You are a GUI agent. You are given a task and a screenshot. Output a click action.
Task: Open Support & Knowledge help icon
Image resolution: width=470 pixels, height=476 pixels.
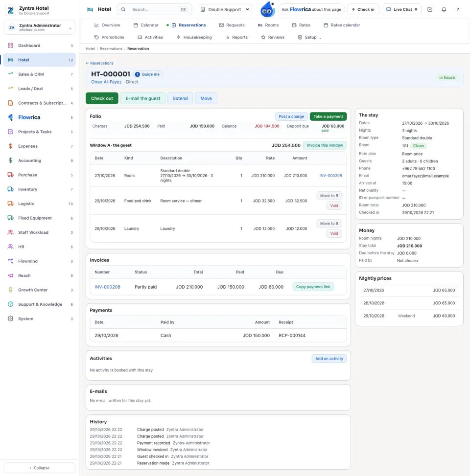pyautogui.click(x=11, y=304)
